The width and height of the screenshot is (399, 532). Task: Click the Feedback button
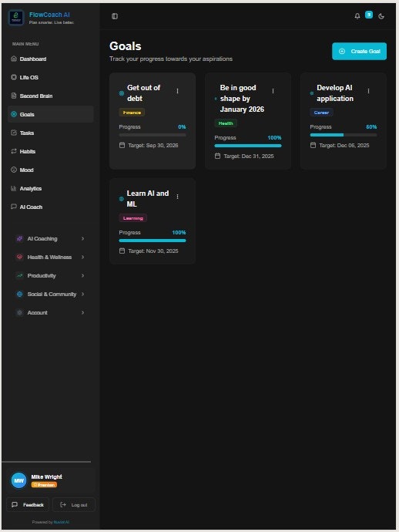click(28, 504)
